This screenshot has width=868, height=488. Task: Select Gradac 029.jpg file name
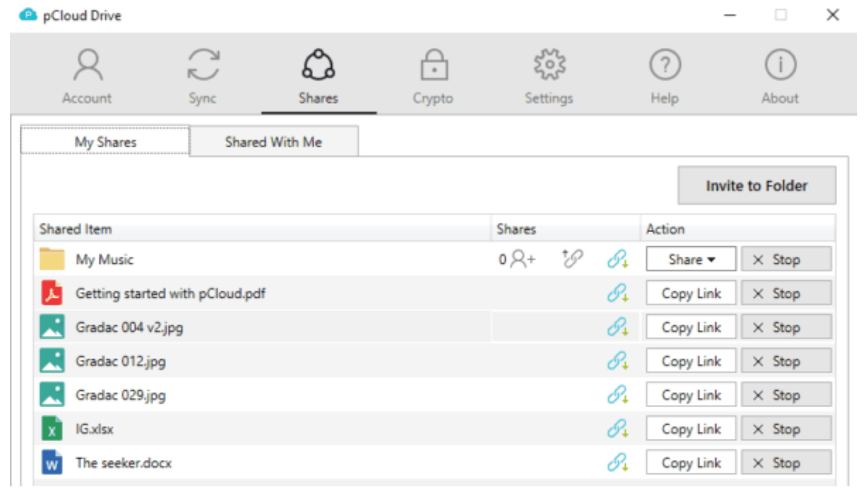tap(121, 395)
